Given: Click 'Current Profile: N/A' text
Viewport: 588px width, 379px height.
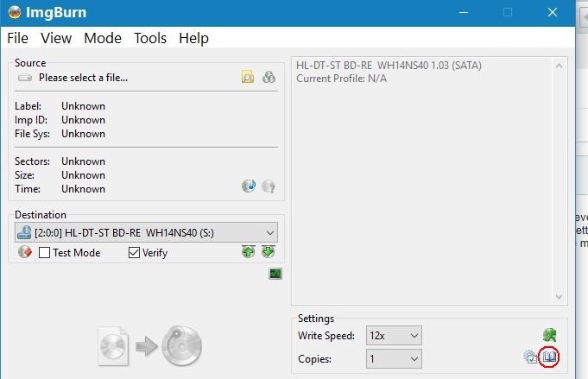Looking at the screenshot, I should click(342, 79).
